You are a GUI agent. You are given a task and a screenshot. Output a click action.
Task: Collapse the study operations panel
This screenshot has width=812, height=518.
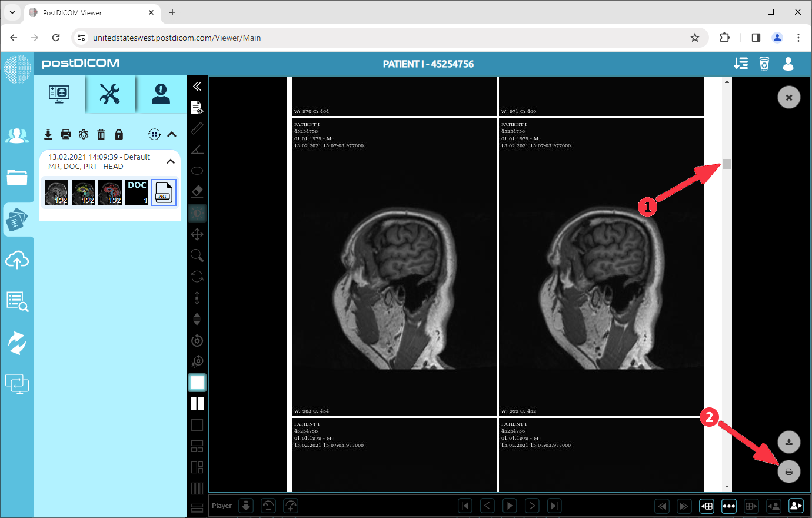pyautogui.click(x=172, y=134)
